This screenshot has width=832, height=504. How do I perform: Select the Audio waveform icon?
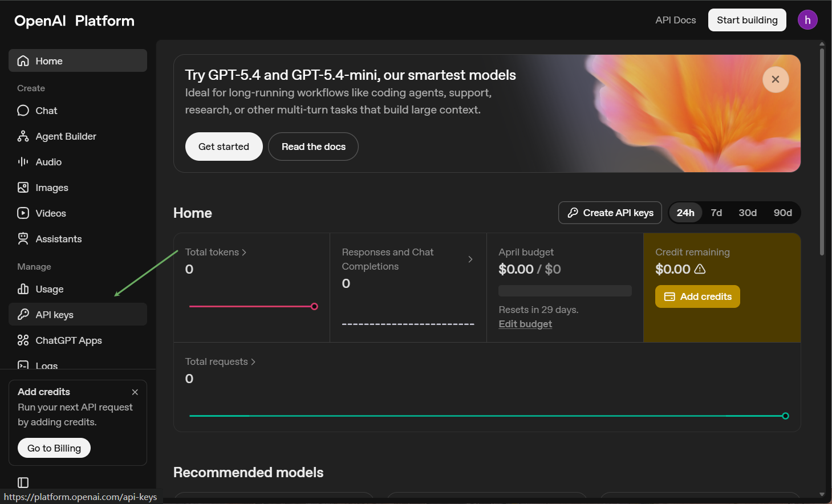23,162
